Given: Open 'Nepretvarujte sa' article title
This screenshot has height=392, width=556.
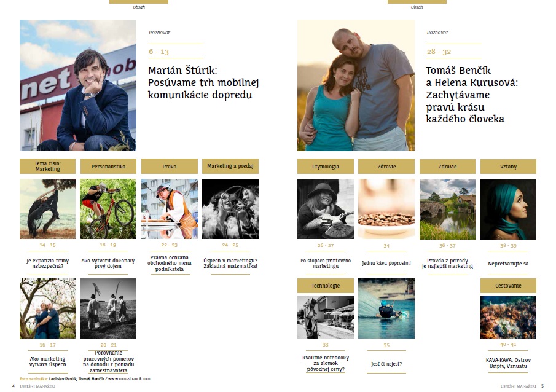Looking at the screenshot, I should coord(508,264).
